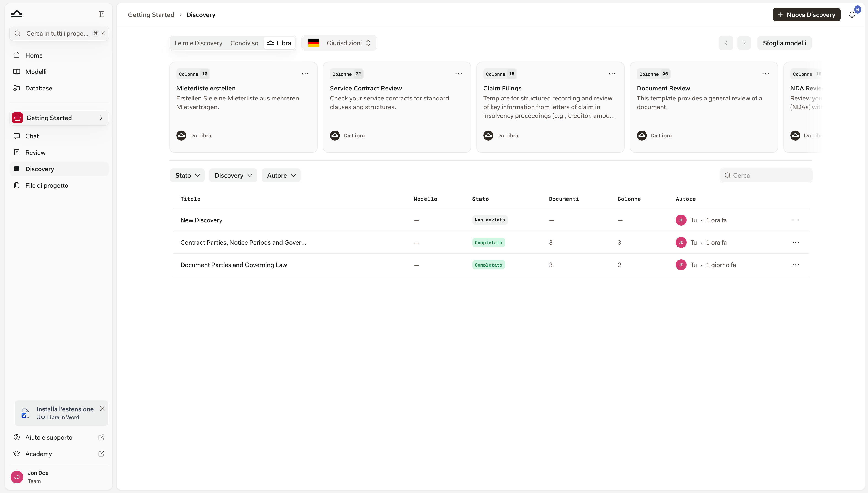Click Nuova Discovery button
Screen dimensions: 868x493
coord(806,15)
